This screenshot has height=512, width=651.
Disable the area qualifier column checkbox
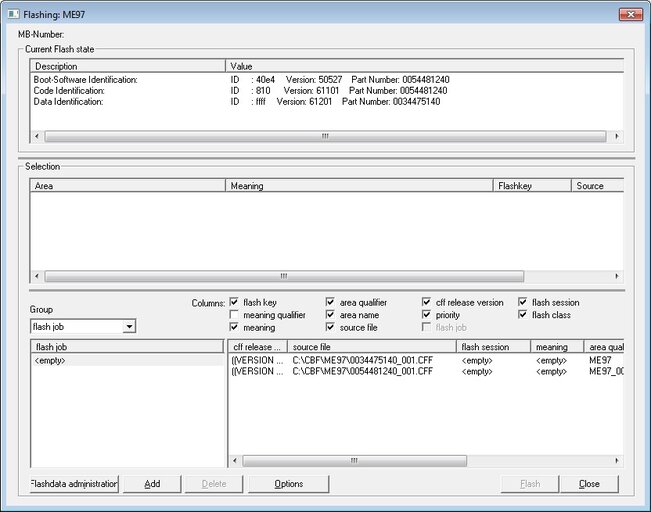coord(331,302)
